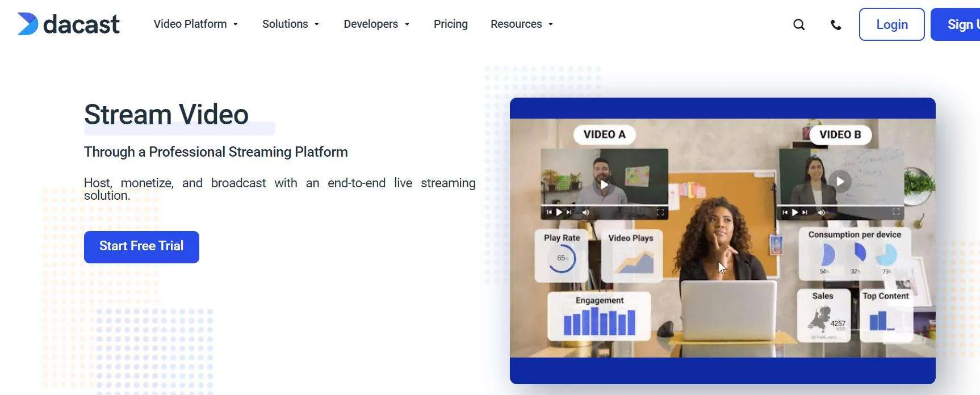
Task: Open the Developers dropdown menu
Action: click(376, 24)
